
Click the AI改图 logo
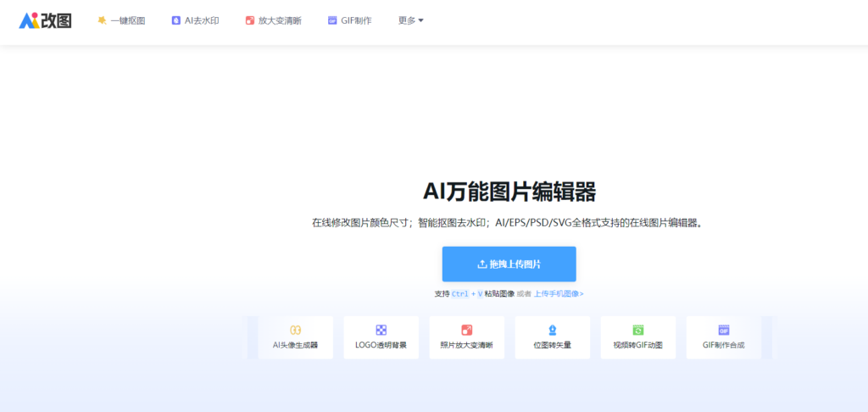coord(46,20)
